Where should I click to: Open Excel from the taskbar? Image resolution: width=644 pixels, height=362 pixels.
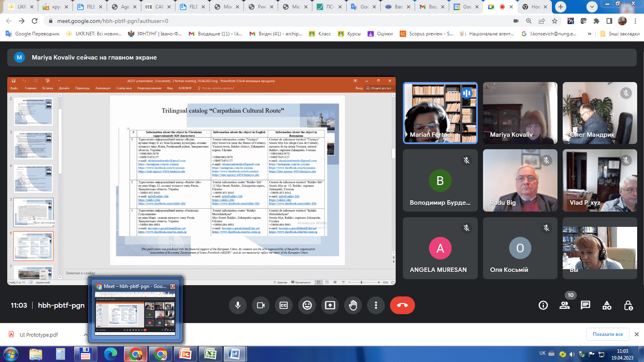click(x=210, y=354)
